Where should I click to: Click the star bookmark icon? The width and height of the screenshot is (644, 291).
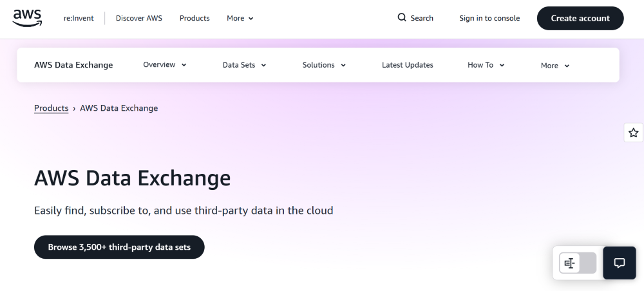[x=633, y=133]
